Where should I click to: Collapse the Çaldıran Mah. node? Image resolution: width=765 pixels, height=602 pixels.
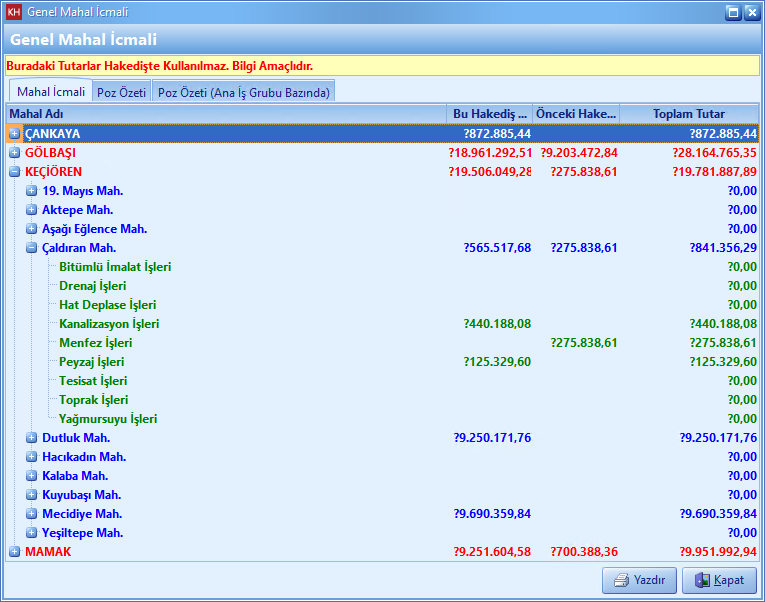pyautogui.click(x=32, y=248)
